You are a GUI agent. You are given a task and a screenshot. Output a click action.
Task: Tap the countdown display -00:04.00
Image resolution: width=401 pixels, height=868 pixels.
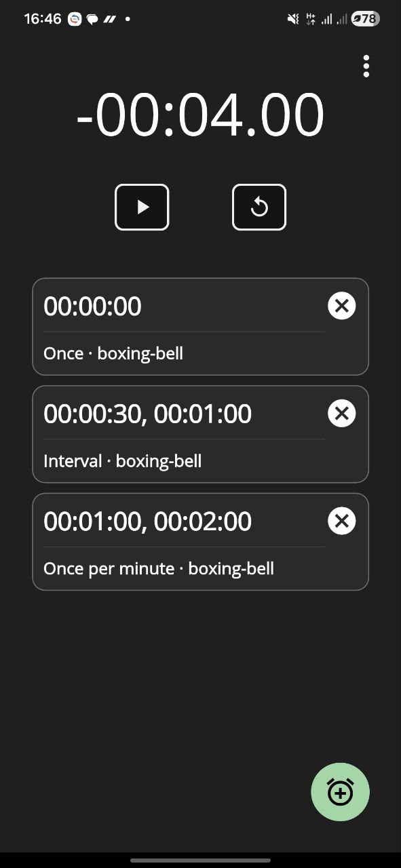[x=200, y=115]
